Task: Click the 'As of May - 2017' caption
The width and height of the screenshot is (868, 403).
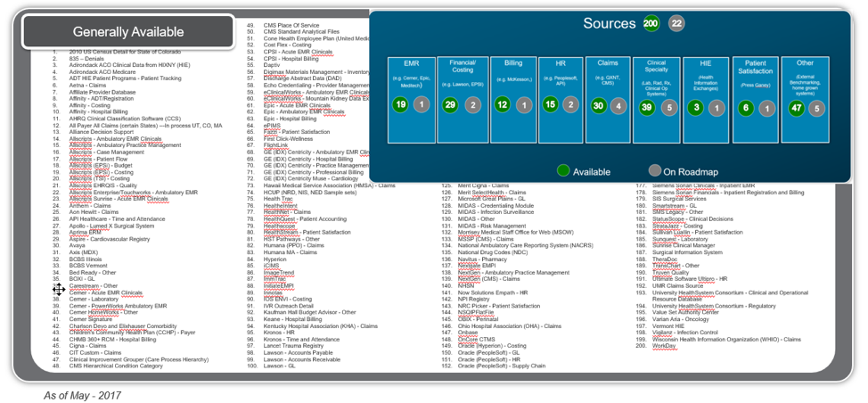Action: pos(82,395)
